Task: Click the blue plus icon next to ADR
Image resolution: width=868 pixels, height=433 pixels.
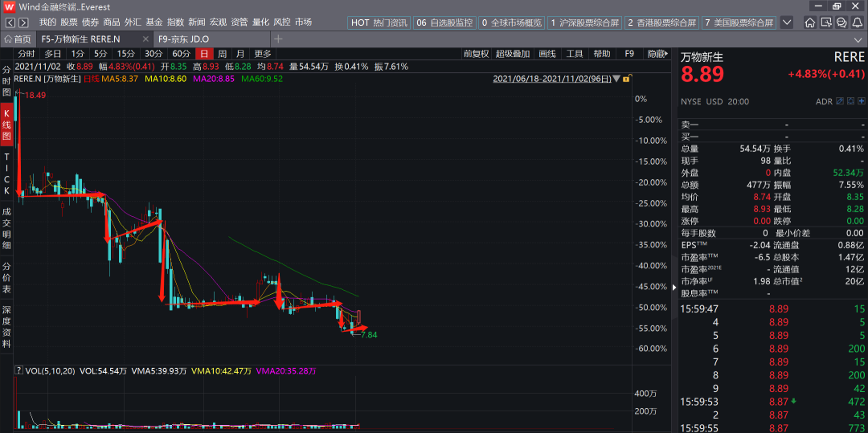Action: [x=862, y=101]
